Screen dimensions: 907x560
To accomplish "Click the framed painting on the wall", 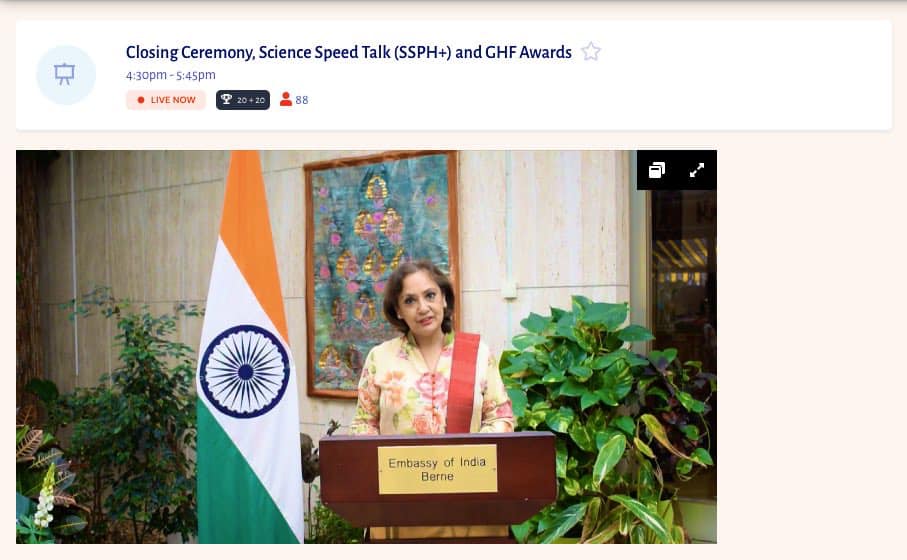I will click(381, 272).
